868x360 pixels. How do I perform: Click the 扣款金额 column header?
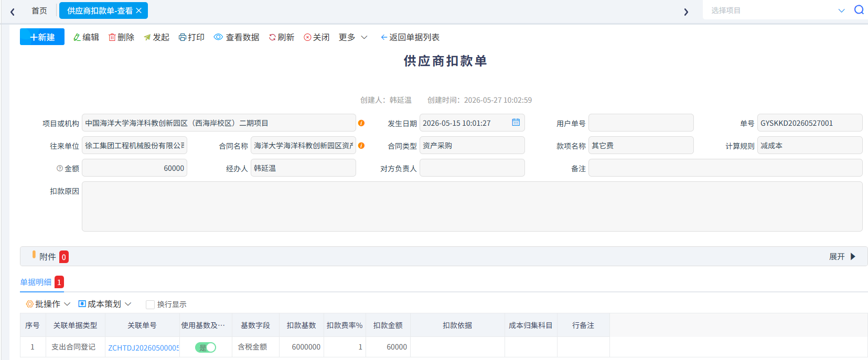(388, 325)
